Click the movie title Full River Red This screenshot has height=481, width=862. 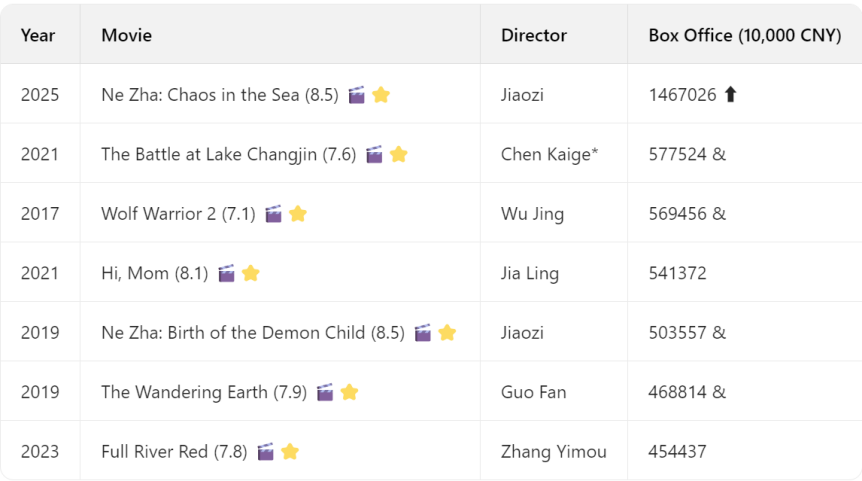[x=154, y=452]
